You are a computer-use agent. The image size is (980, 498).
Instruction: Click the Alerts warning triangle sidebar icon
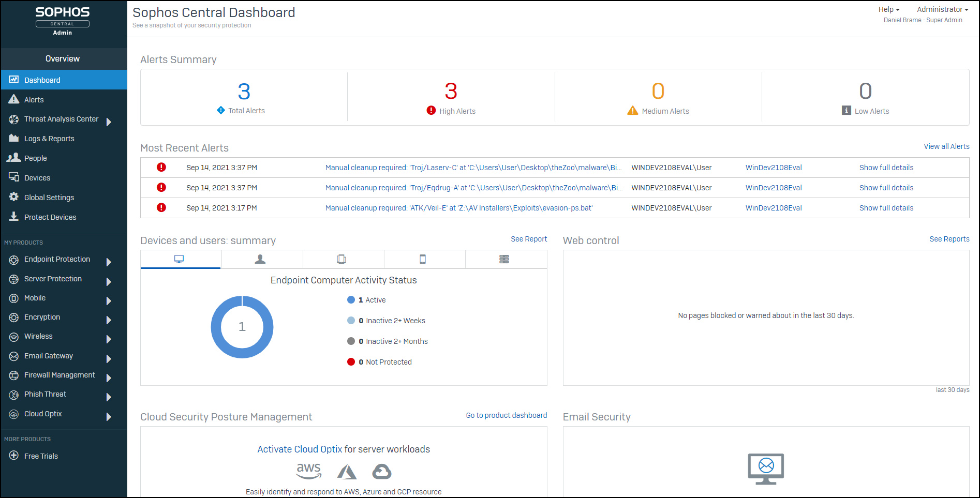pyautogui.click(x=14, y=99)
